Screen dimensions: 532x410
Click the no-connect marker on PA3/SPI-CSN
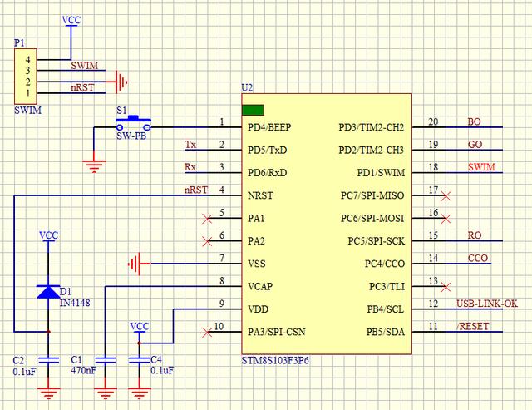[x=206, y=333]
